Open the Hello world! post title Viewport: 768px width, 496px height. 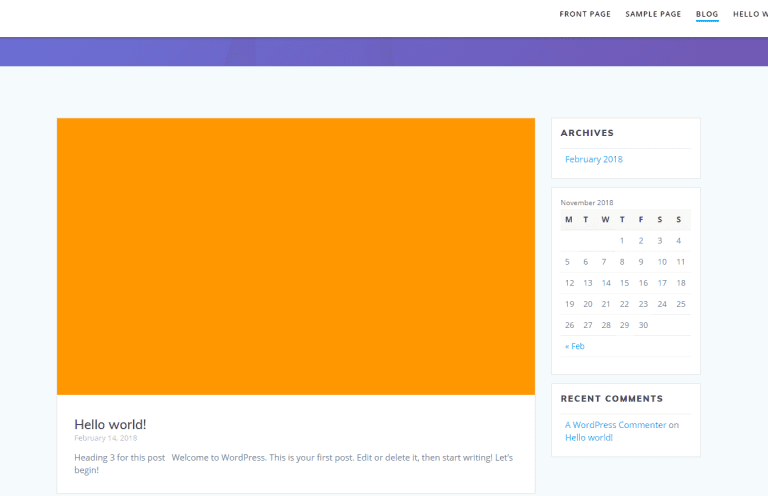click(110, 424)
